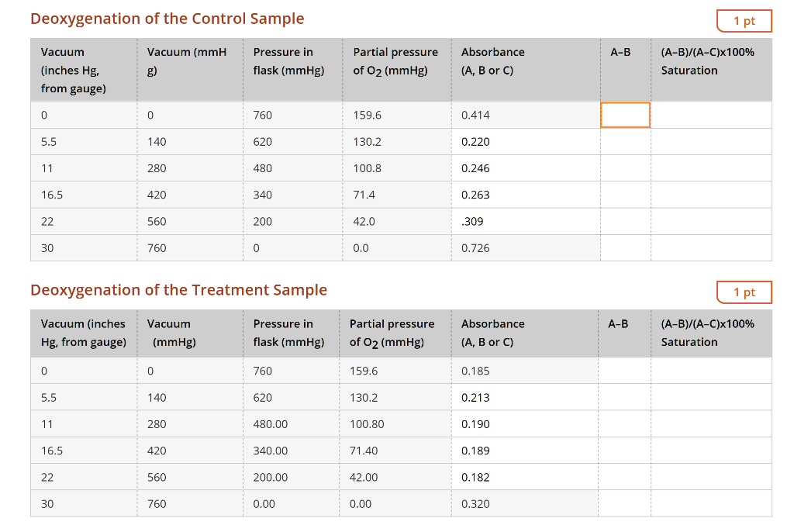Screen dimensions: 794x532
Task: Click the A–B cell for treatment vacuum 11
Action: coord(625,424)
